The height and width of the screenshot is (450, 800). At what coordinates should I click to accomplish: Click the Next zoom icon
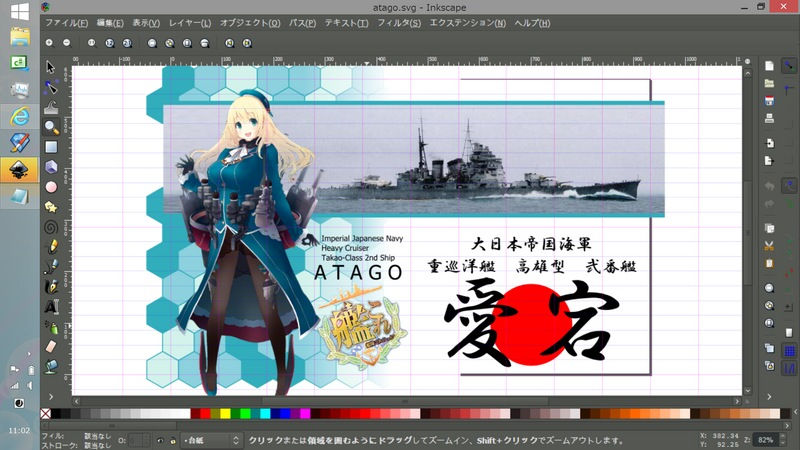tap(247, 43)
